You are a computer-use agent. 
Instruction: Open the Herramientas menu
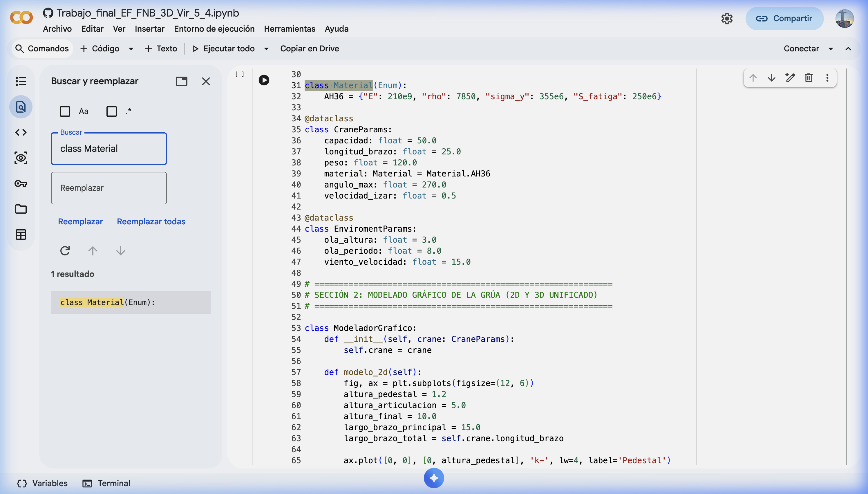point(290,29)
